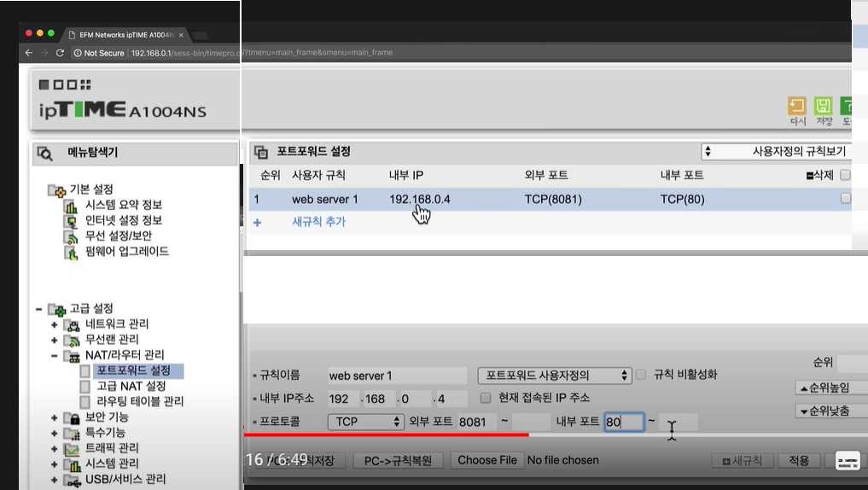868x490 pixels.
Task: Click the menu search magnifier icon
Action: (x=44, y=154)
